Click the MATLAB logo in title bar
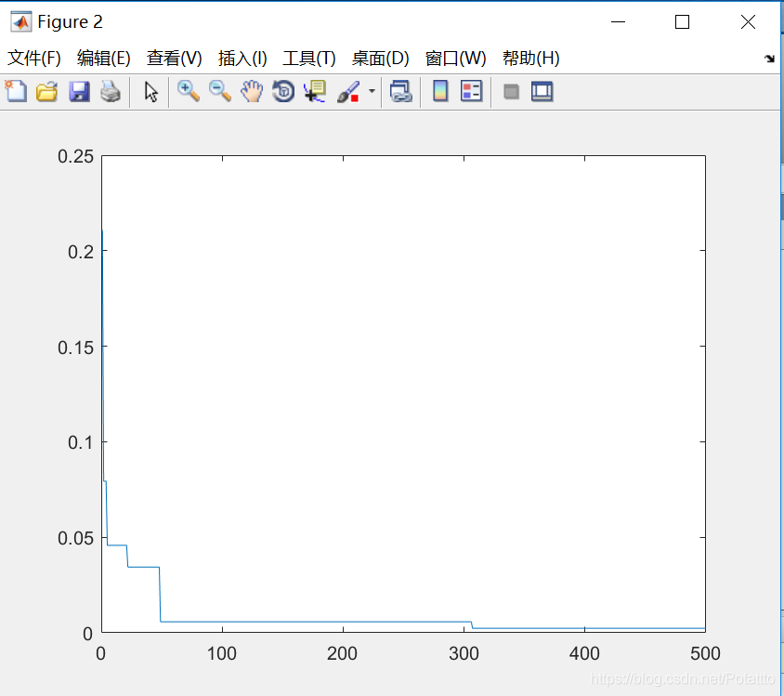Image resolution: width=784 pixels, height=696 pixels. pos(21,21)
